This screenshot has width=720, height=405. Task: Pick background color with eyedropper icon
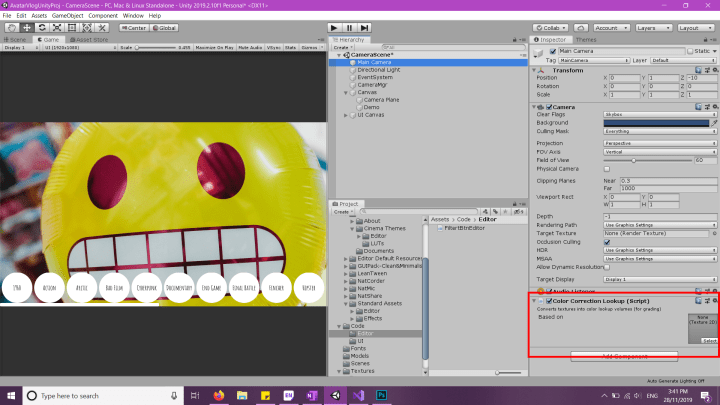coord(712,123)
